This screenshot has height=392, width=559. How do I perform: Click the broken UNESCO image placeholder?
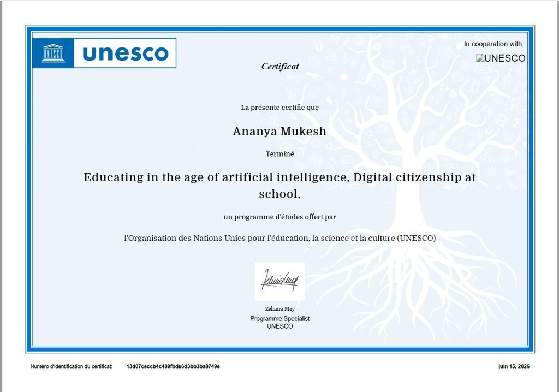point(501,58)
